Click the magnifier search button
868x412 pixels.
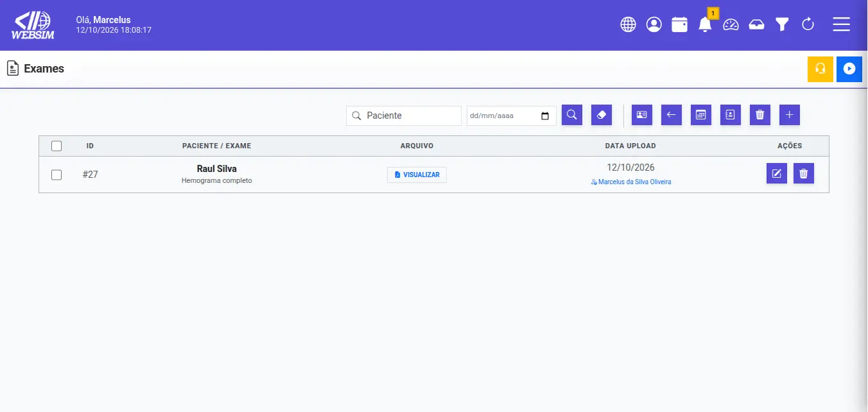[572, 115]
